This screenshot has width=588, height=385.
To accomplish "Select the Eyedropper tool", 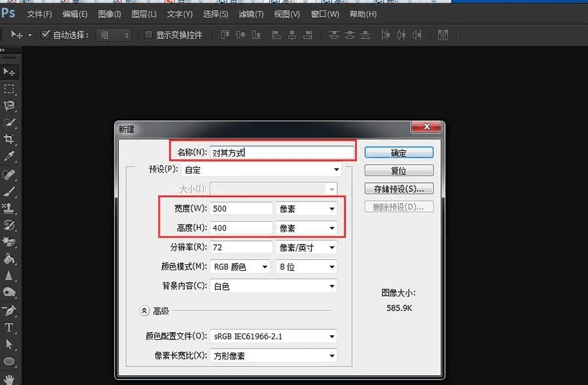I will 9,156.
